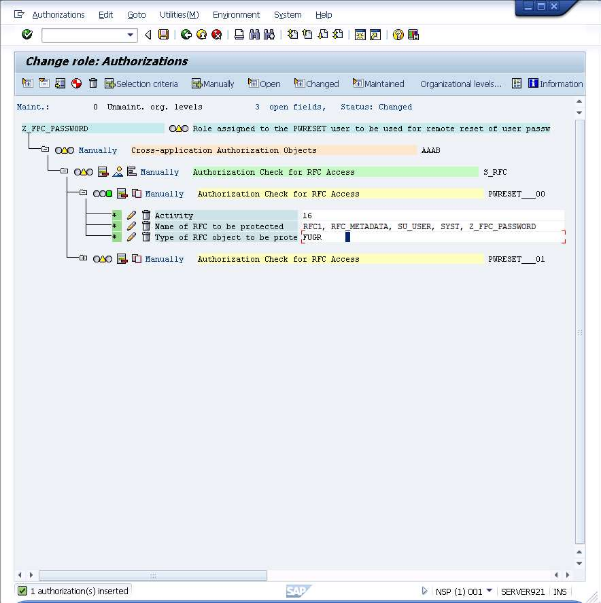Viewport: 601px width, 603px height.
Task: Collapse the PWRESET___00 authorization node
Action: coord(83,194)
